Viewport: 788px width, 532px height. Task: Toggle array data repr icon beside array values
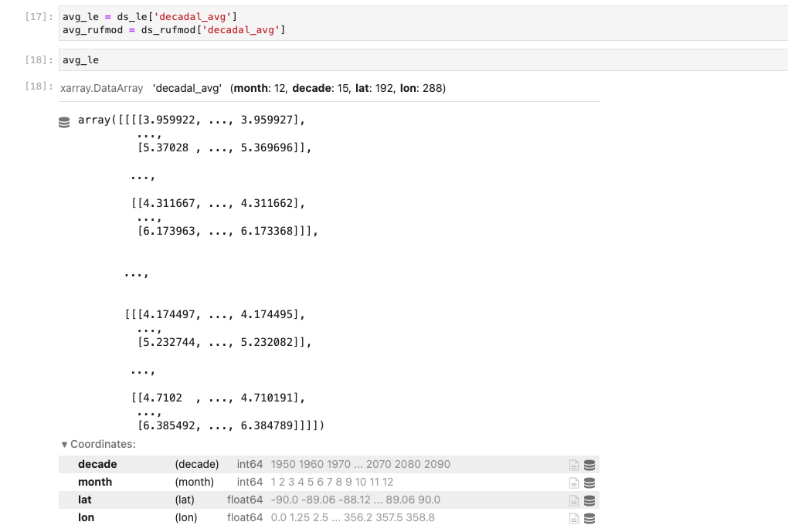(64, 122)
